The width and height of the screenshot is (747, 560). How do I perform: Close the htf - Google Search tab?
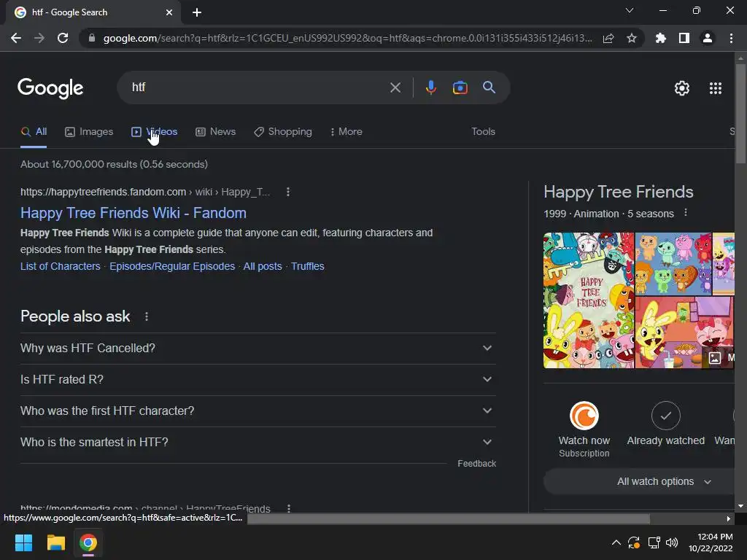(x=169, y=12)
